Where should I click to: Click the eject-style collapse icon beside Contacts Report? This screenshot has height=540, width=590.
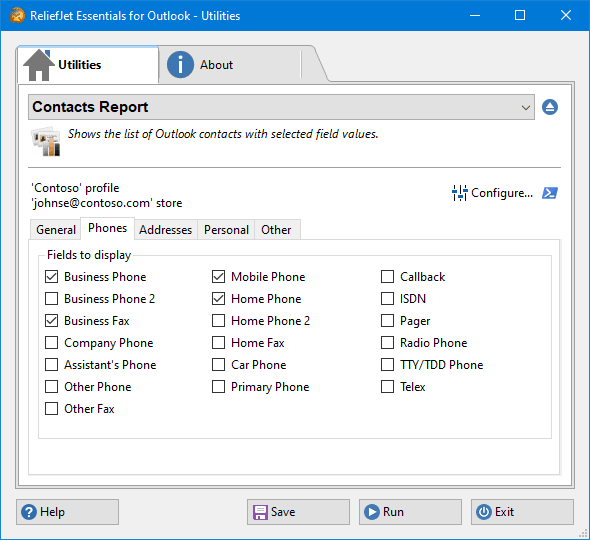(x=550, y=107)
